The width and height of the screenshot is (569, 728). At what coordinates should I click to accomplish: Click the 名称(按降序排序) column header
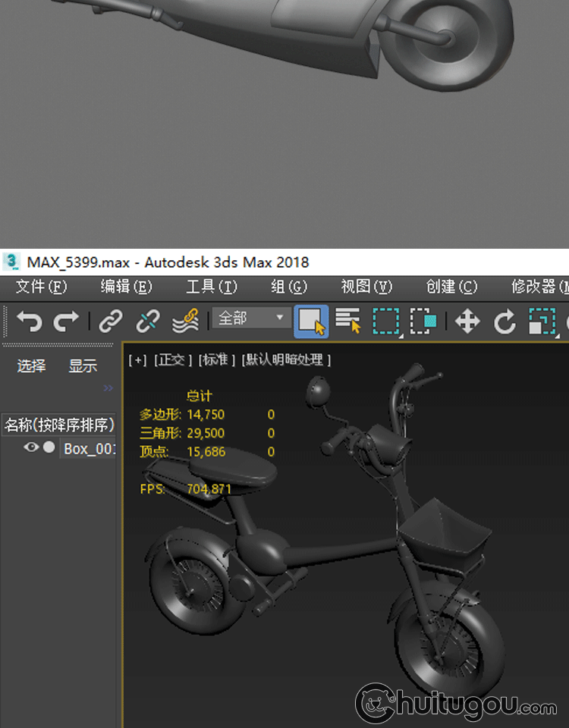point(59,425)
